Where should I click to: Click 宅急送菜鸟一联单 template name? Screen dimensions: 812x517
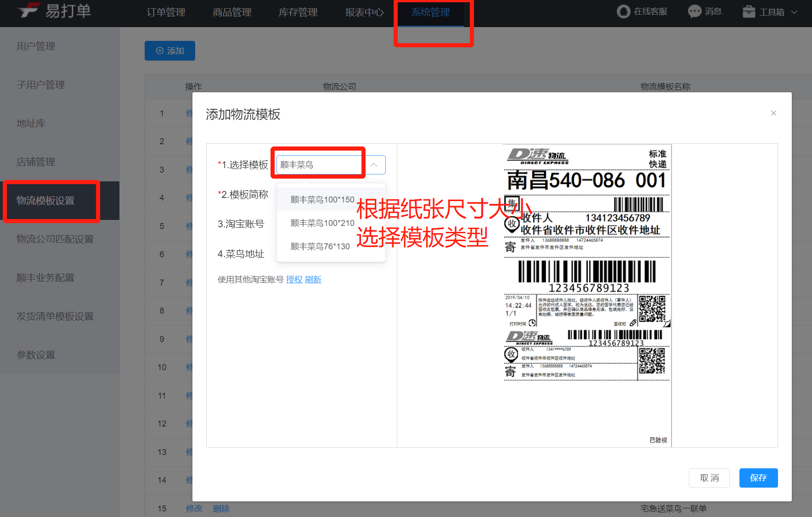point(674,508)
